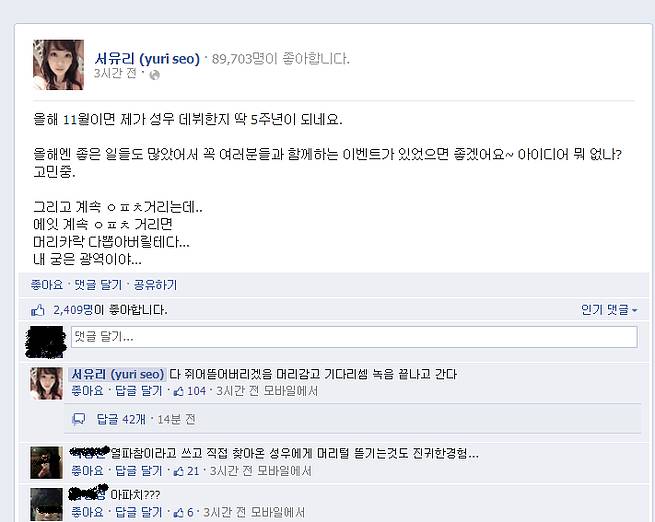Click 공유하기 share link
This screenshot has width=655, height=522.
click(155, 285)
